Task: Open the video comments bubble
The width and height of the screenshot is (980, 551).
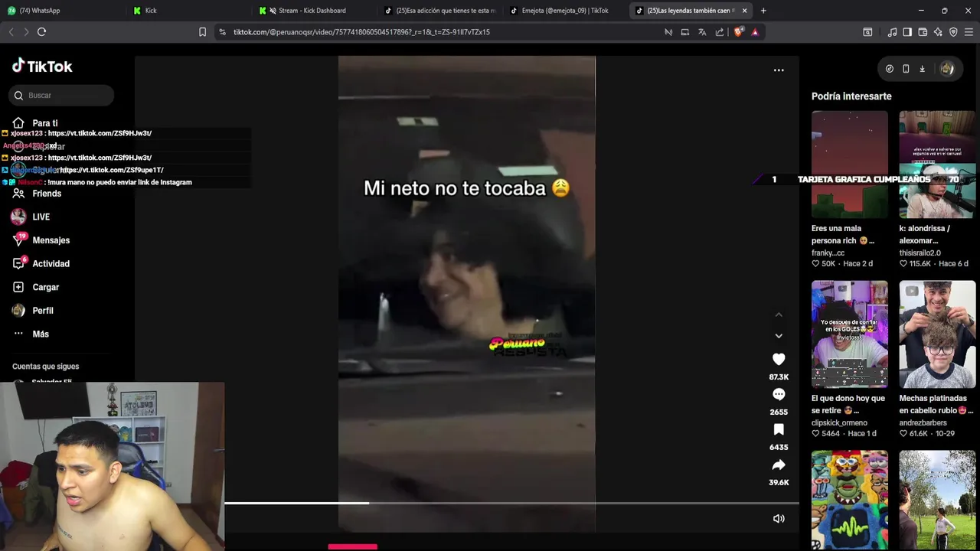Action: (x=779, y=394)
